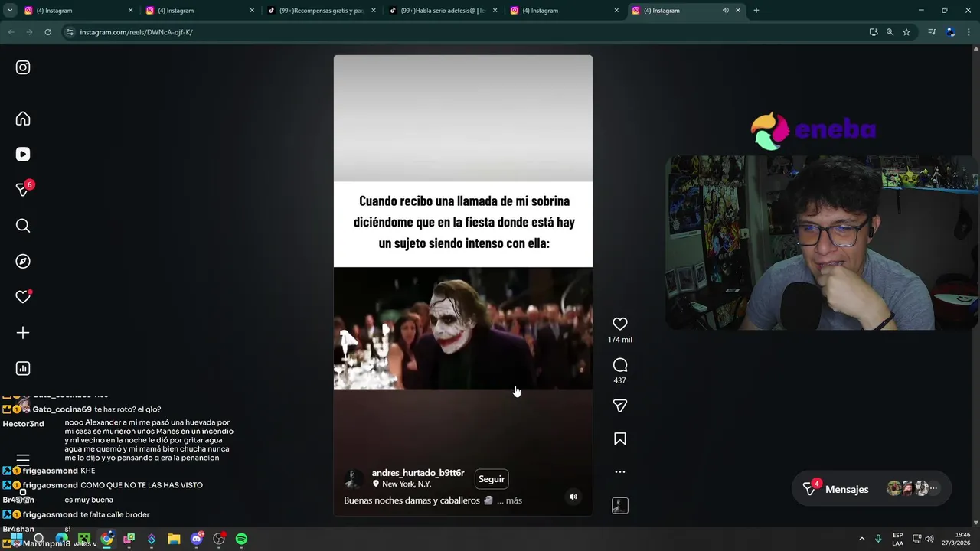Create new post with plus icon
The width and height of the screenshot is (980, 551).
click(23, 333)
